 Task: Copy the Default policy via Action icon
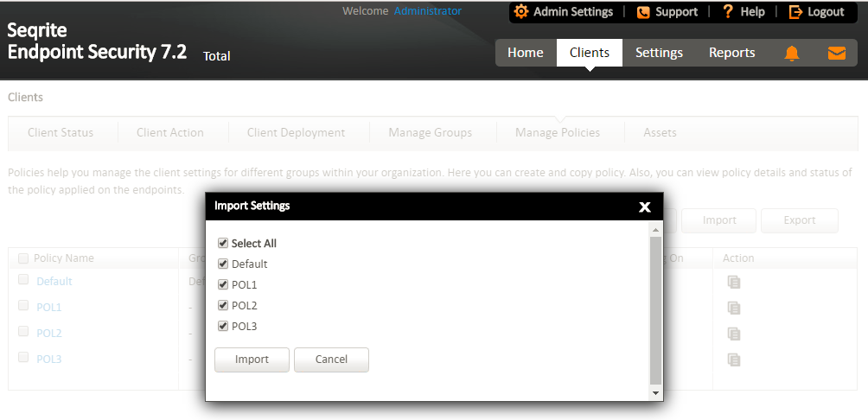(733, 282)
